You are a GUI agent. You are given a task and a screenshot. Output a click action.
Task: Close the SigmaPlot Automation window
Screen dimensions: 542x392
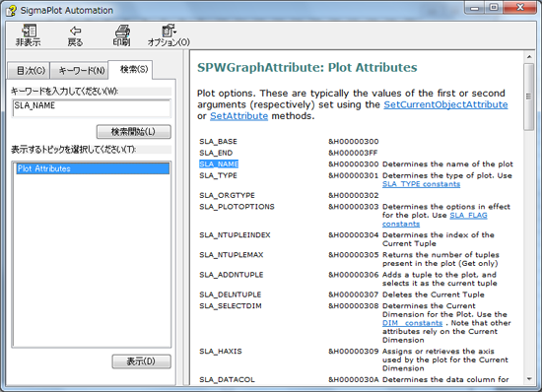[x=520, y=8]
